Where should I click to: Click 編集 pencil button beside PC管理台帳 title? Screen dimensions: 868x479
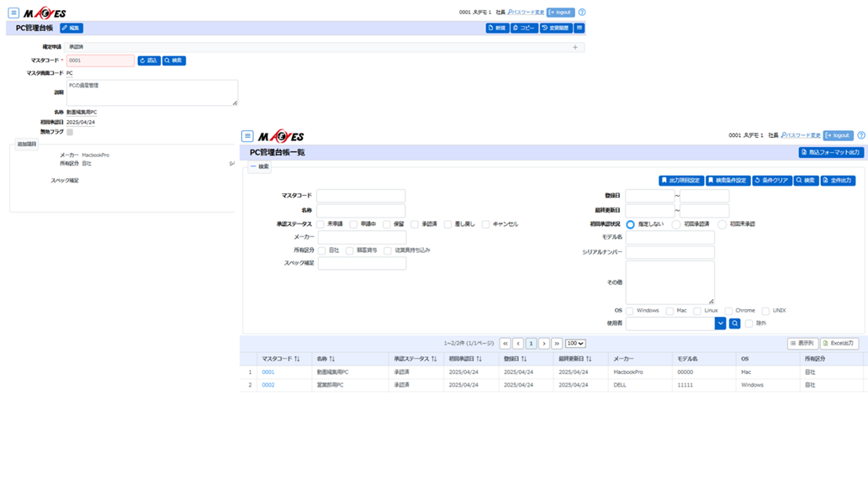71,29
